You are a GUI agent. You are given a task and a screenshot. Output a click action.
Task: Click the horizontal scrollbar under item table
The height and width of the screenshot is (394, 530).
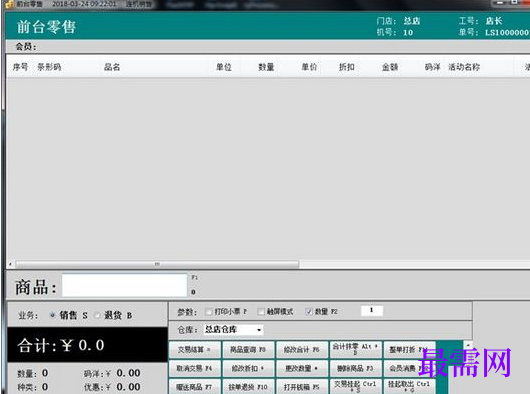pos(157,264)
